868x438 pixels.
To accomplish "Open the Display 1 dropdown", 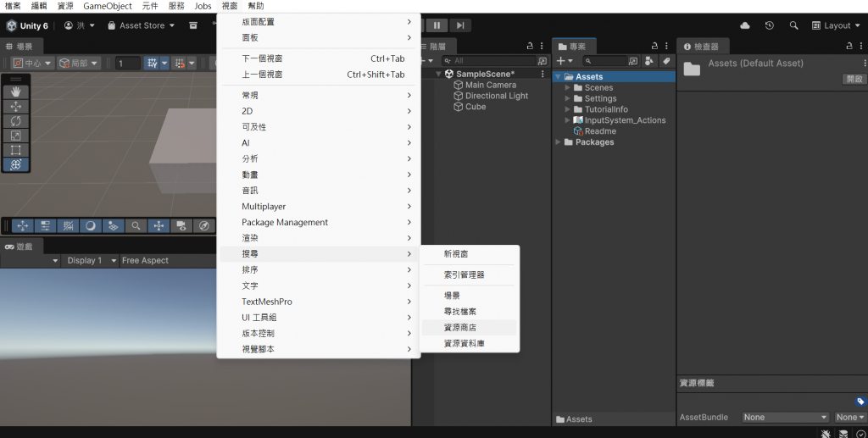I will [90, 260].
